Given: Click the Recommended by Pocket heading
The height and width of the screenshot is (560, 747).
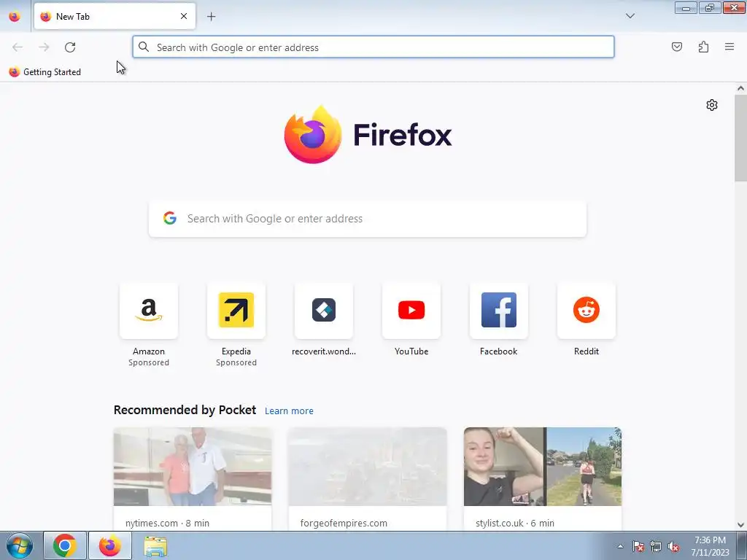Looking at the screenshot, I should point(185,410).
